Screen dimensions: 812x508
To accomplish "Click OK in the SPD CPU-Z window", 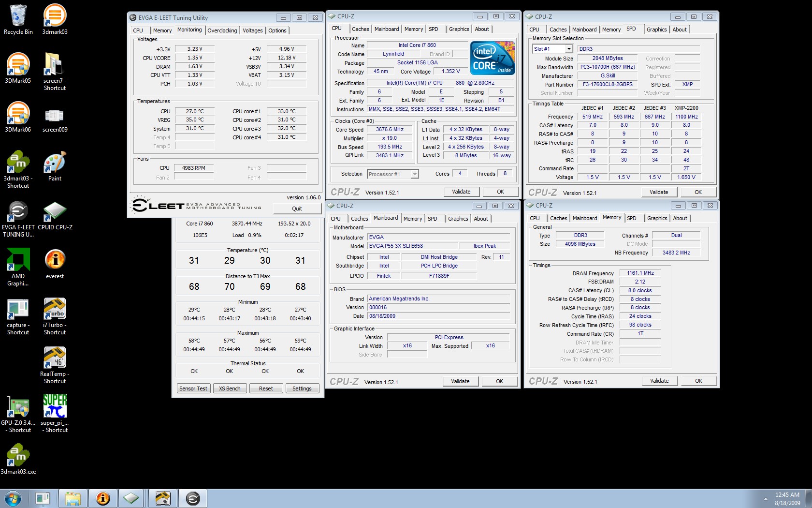I will point(698,192).
